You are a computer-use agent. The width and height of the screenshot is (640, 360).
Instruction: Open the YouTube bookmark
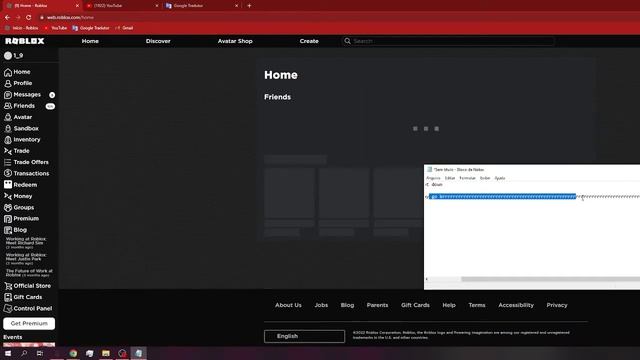pos(56,28)
